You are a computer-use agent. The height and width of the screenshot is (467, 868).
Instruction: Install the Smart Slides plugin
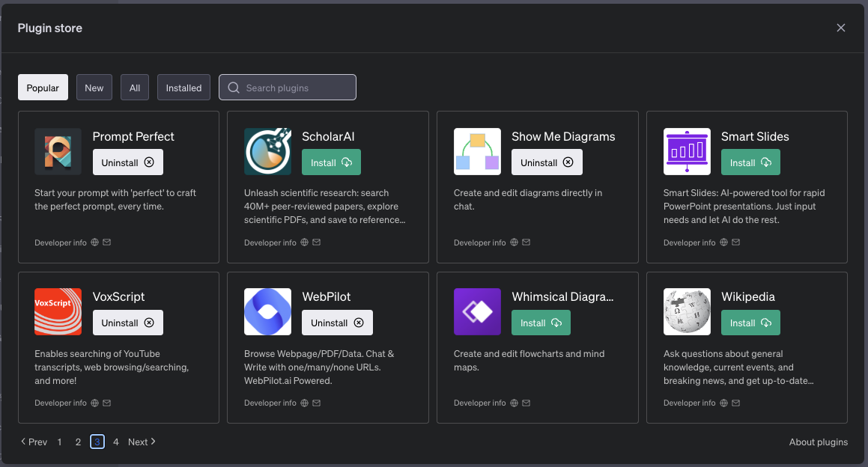[x=750, y=162]
